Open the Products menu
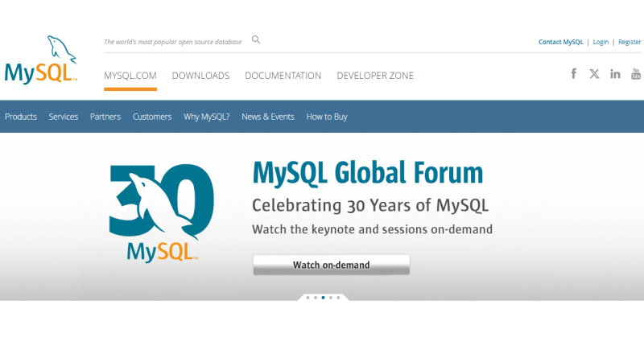The width and height of the screenshot is (644, 358). (x=21, y=117)
